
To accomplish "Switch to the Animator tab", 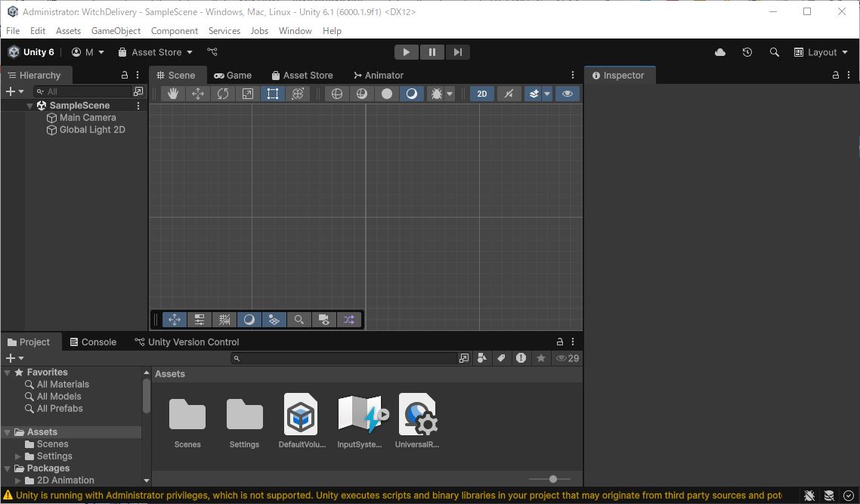I will 379,75.
